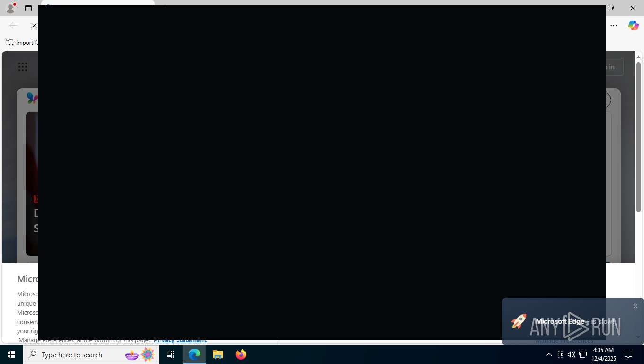This screenshot has width=644, height=364.
Task: Open the clock showing 4:35 AM
Action: point(604,355)
